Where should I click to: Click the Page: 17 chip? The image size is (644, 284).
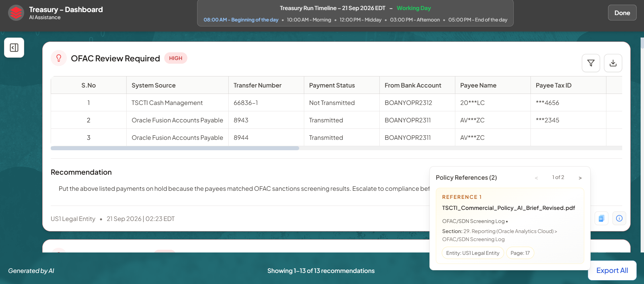pyautogui.click(x=520, y=253)
